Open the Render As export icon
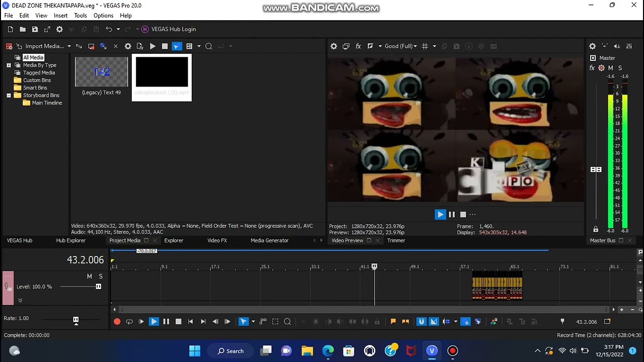The width and height of the screenshot is (644, 362). click(x=47, y=29)
